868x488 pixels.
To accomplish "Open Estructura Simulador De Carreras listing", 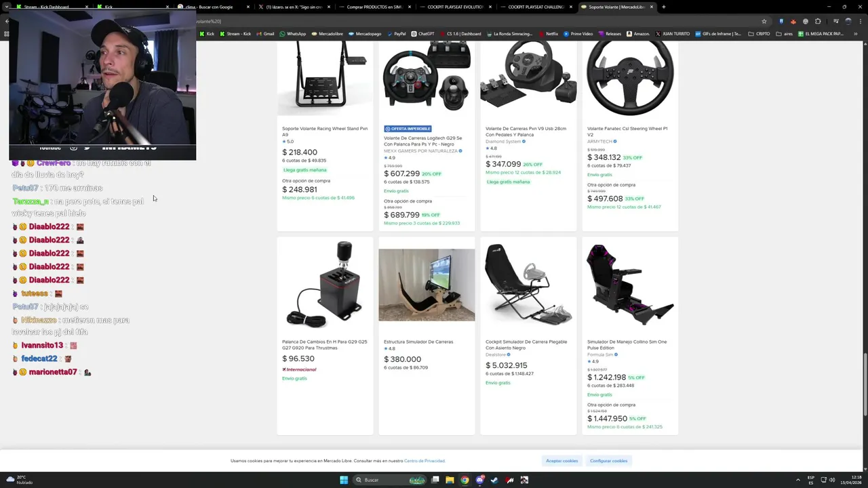I will 418,342.
